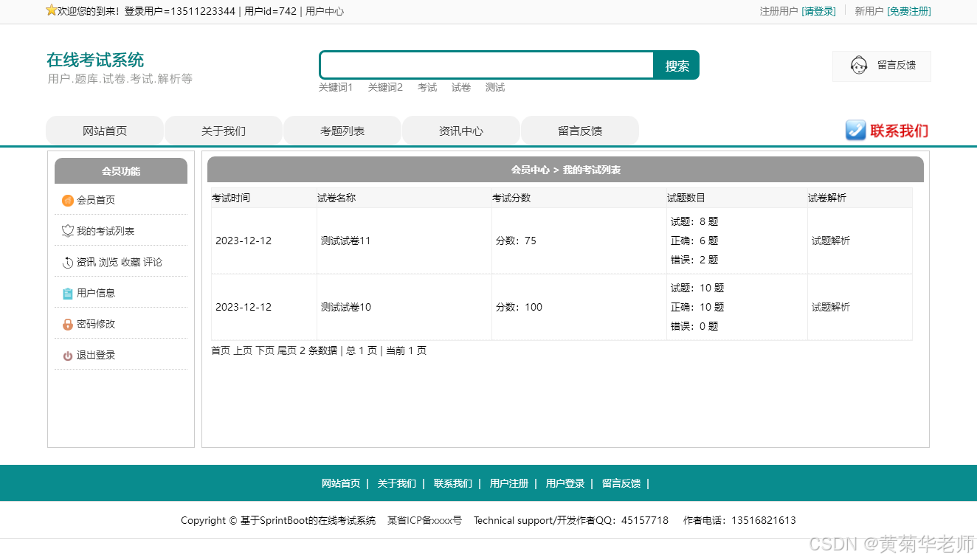Click the 退出登录 power icon
Screen dimensions: 977x560
(x=67, y=354)
